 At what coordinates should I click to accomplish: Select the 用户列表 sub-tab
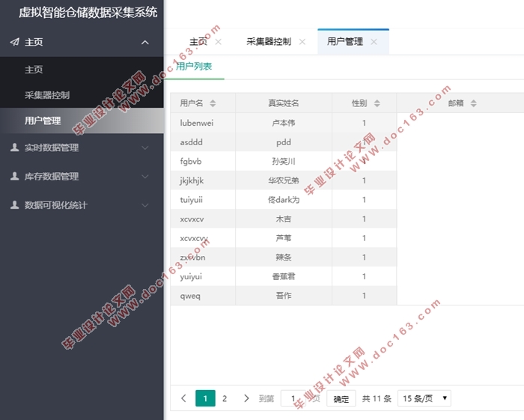click(x=194, y=67)
